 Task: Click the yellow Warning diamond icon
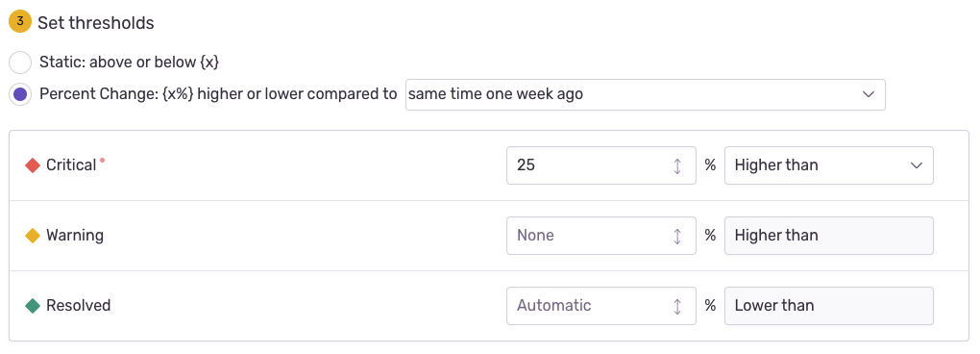pos(33,236)
